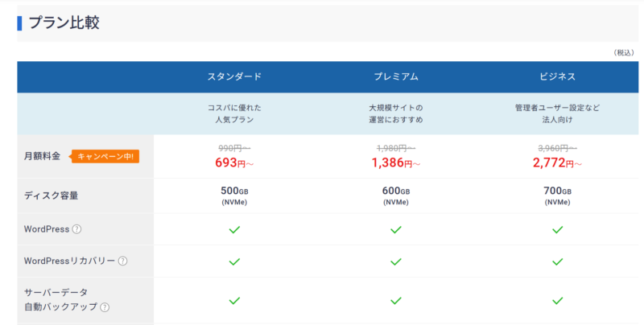This screenshot has height=325, width=644.
Task: Select the WordPressリカバリー checkmark for ビジネス
Action: point(557,261)
